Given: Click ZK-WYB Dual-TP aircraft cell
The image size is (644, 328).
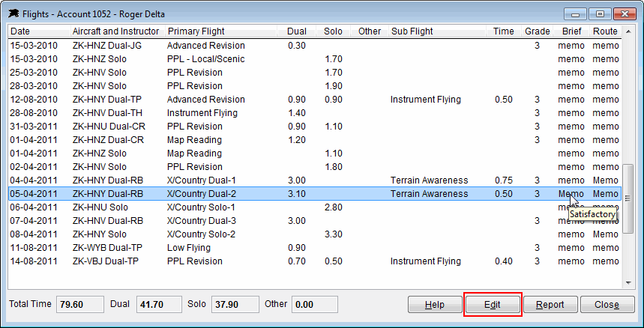Looking at the screenshot, I should point(107,248).
